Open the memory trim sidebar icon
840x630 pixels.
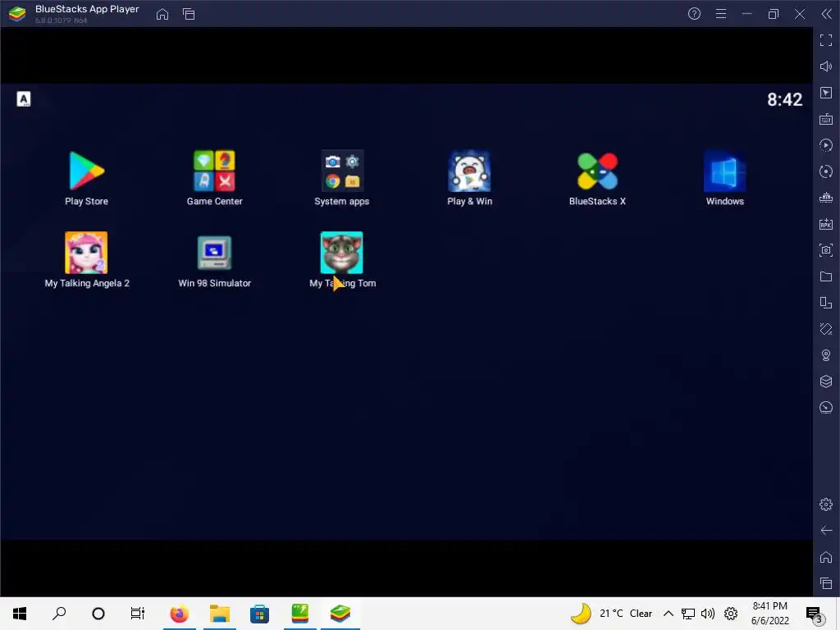pyautogui.click(x=826, y=198)
